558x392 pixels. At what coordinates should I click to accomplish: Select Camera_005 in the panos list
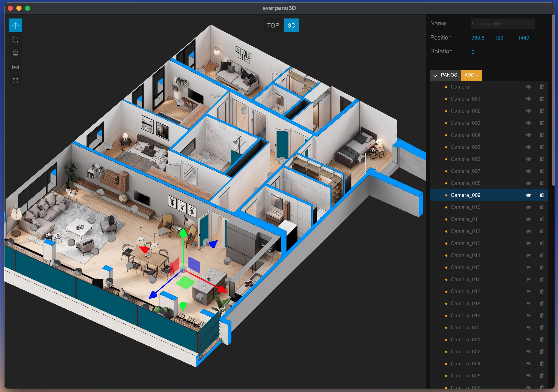(x=465, y=147)
